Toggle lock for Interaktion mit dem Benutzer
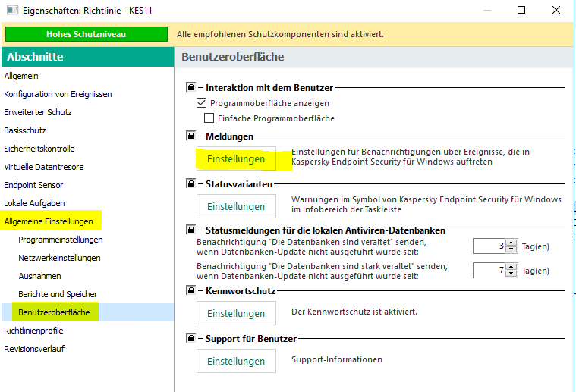The height and width of the screenshot is (392, 576). click(x=191, y=87)
